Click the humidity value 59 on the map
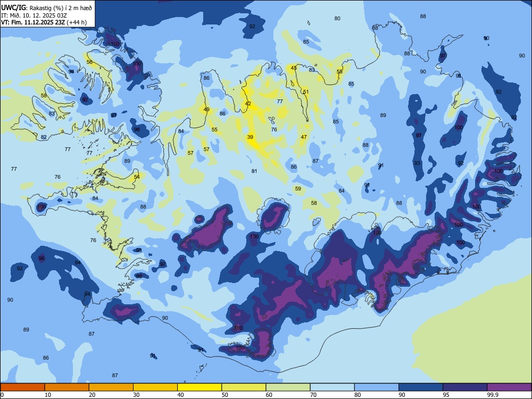Screen dimensions: 532x399 [x=298, y=188]
